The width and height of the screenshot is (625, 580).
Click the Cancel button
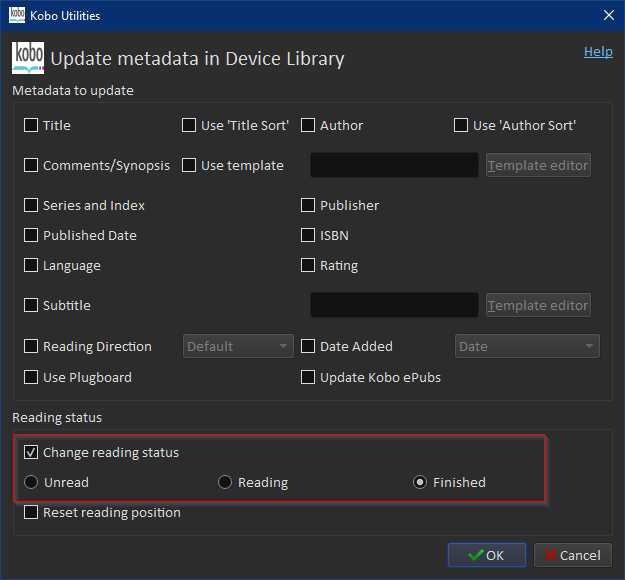click(x=573, y=555)
